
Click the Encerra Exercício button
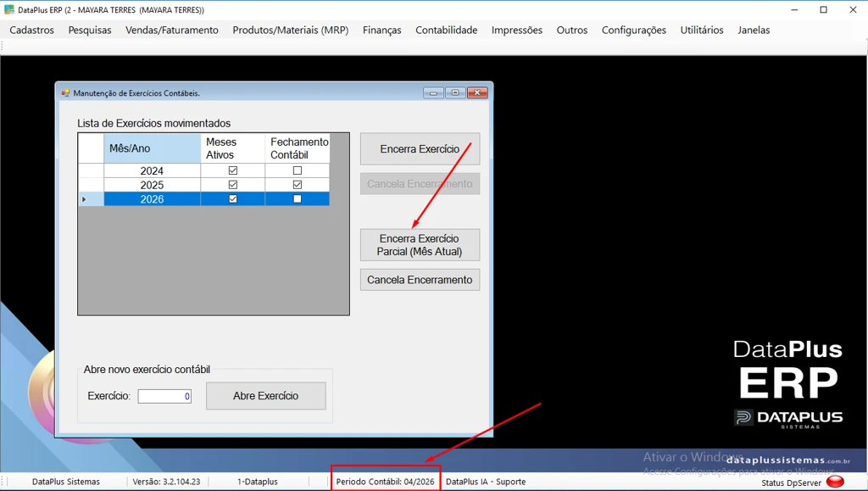tap(420, 149)
